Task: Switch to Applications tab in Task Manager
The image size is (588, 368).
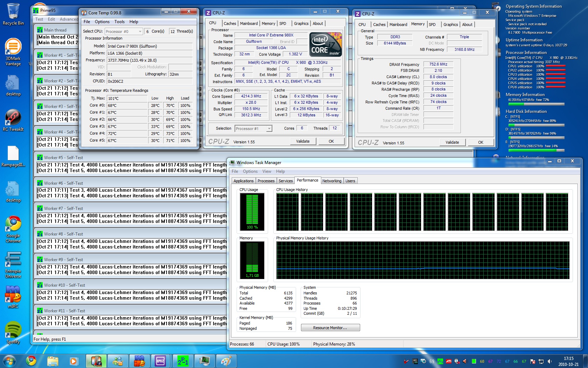Action: [x=244, y=181]
